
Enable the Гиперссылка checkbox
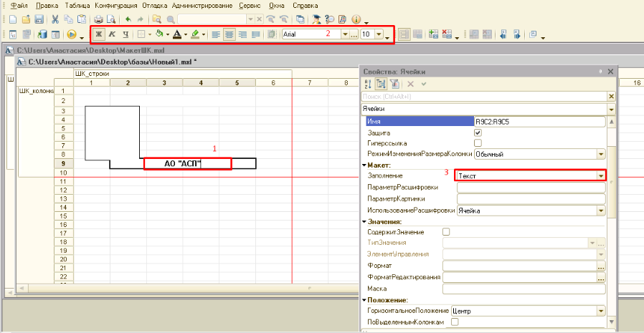(478, 143)
